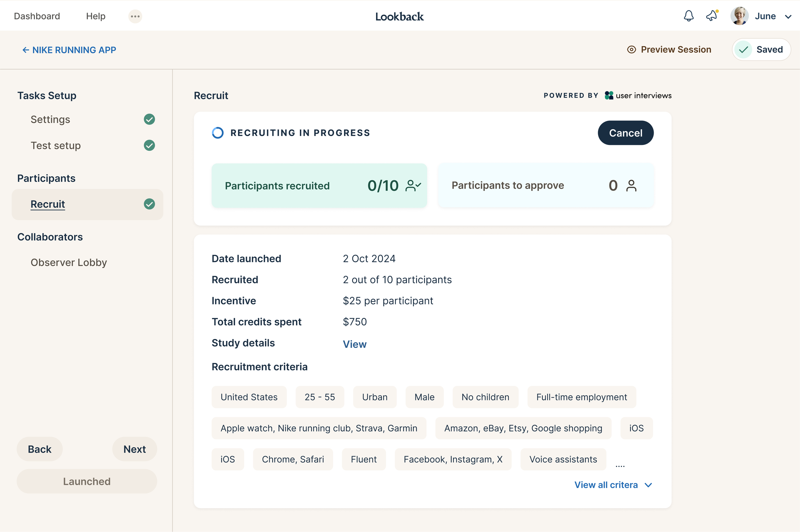Click the Full-time employment tag
This screenshot has width=800, height=532.
point(582,397)
